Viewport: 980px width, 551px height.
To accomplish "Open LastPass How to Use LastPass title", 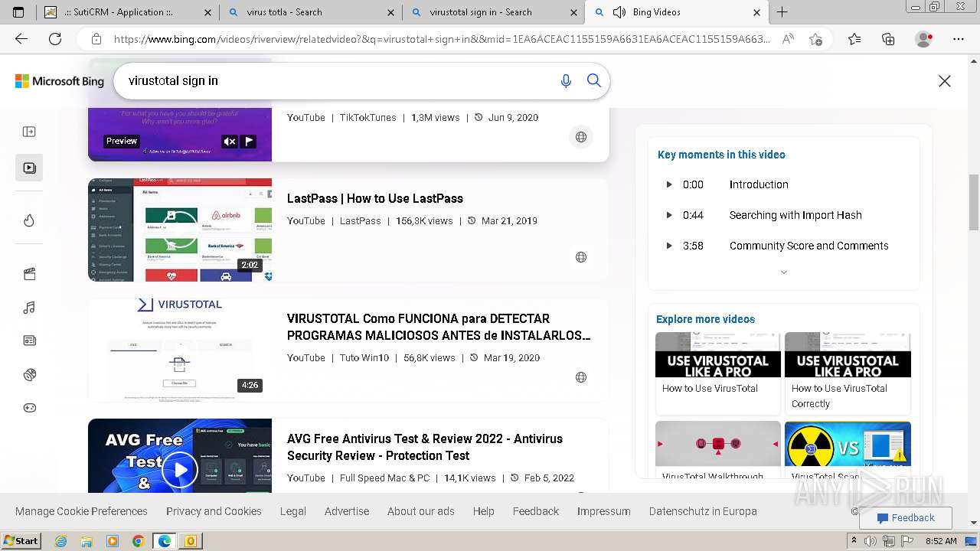I will point(375,198).
